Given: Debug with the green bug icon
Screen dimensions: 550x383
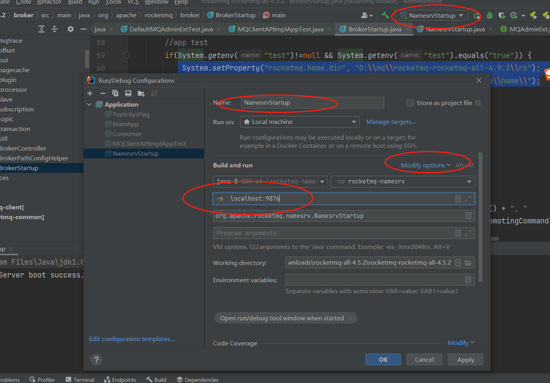Looking at the screenshot, I should pyautogui.click(x=489, y=15).
